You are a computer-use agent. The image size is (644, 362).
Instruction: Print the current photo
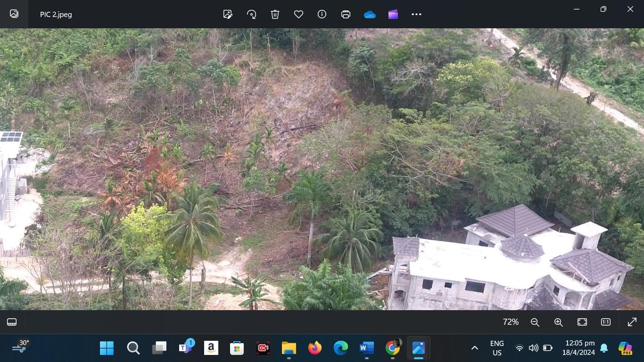click(x=346, y=14)
